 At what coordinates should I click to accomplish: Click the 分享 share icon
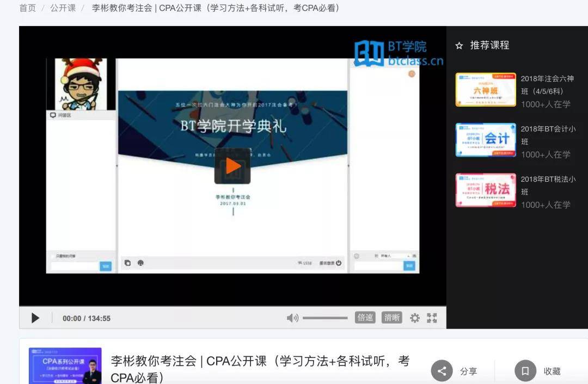[x=442, y=371]
